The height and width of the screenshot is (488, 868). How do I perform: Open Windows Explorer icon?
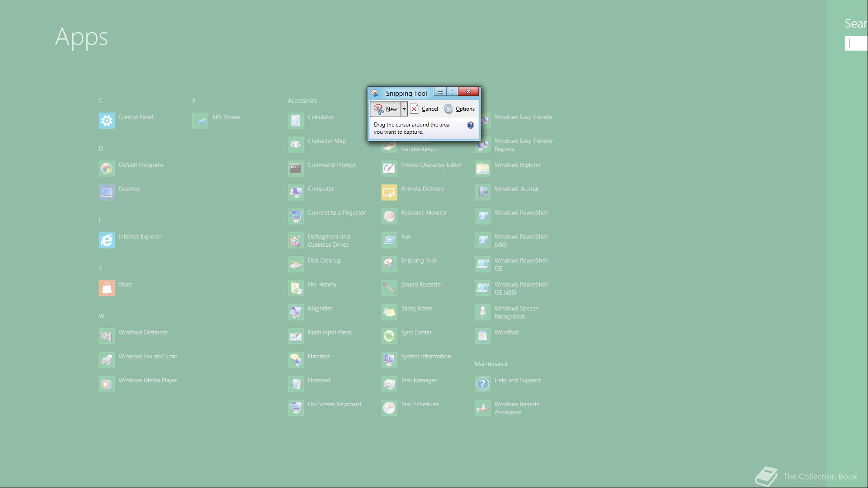point(483,169)
